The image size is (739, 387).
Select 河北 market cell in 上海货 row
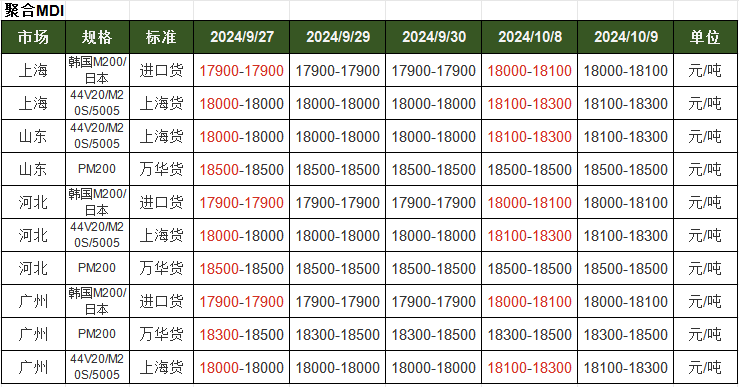click(33, 235)
